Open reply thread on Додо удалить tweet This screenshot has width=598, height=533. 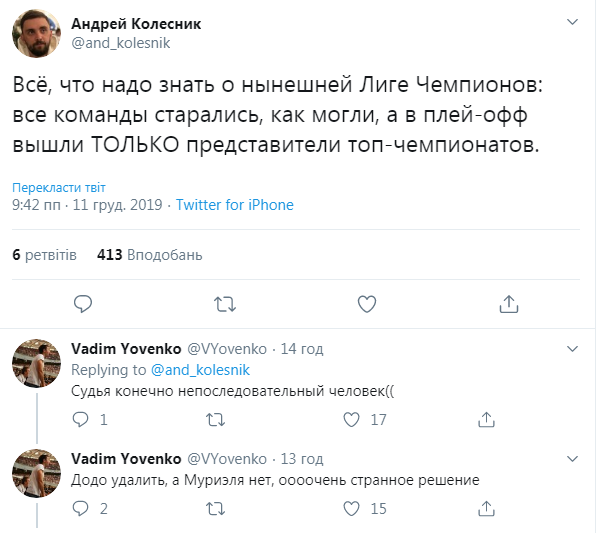(x=80, y=509)
